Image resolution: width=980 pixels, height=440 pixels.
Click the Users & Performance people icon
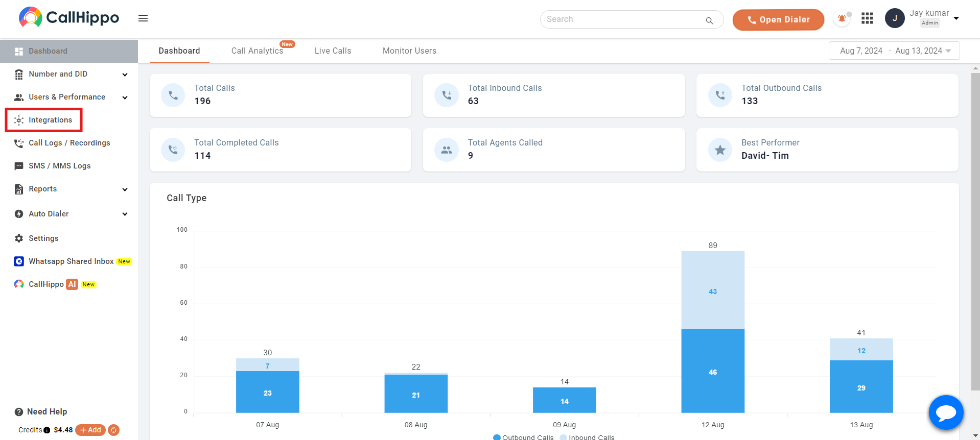coord(19,97)
